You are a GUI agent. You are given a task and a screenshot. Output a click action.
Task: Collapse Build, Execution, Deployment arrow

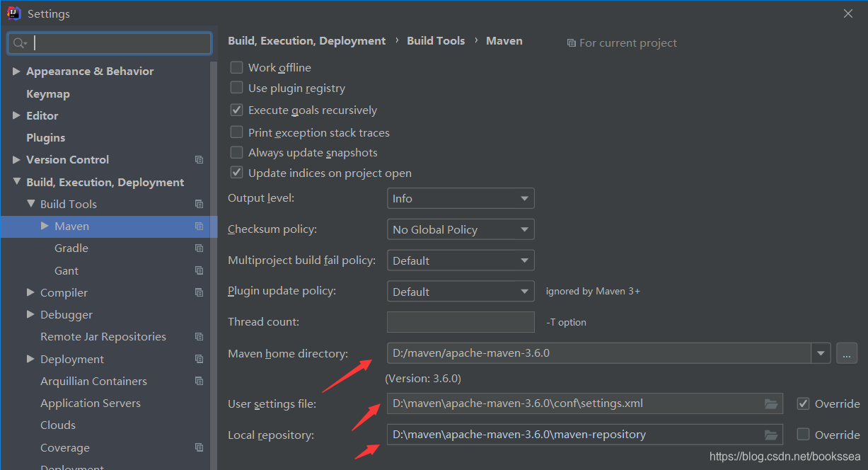16,182
